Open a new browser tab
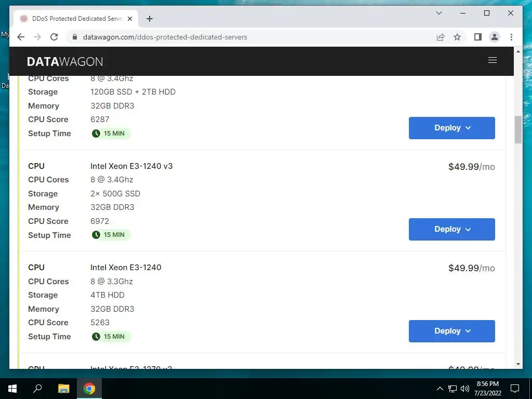 point(149,19)
